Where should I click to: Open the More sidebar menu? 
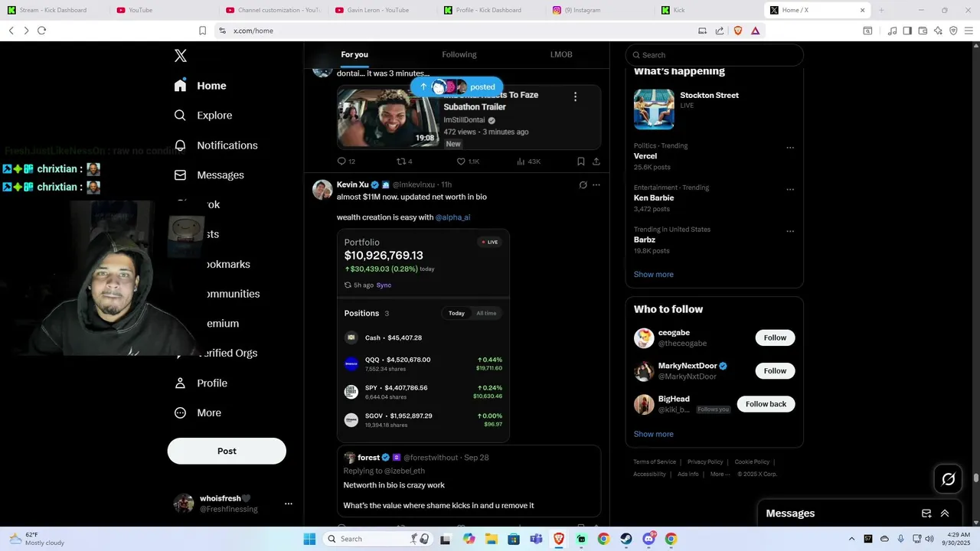pos(198,413)
